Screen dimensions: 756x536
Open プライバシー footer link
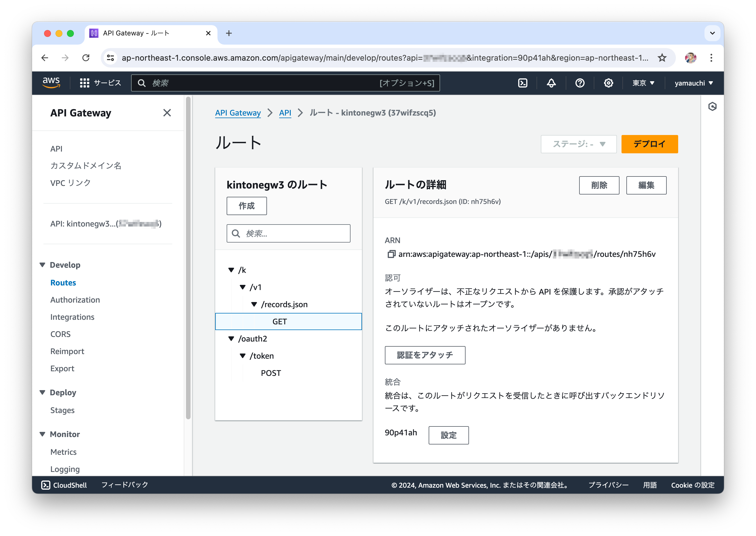pos(608,485)
